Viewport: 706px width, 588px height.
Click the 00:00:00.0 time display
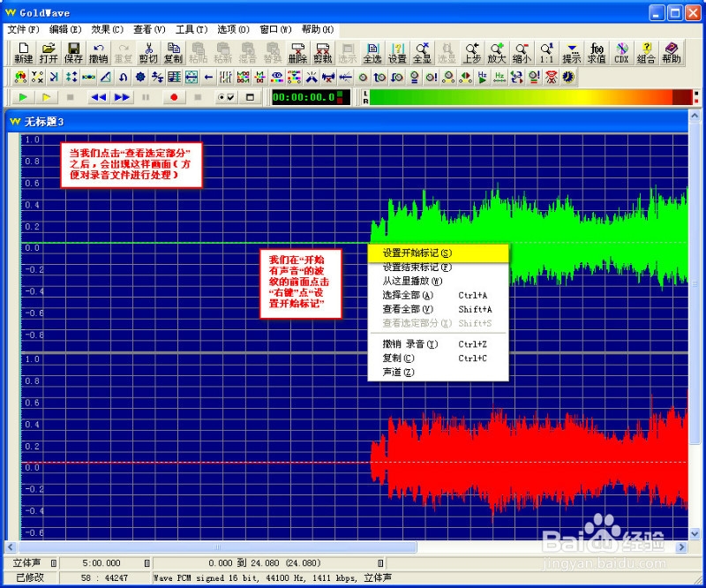coord(312,97)
